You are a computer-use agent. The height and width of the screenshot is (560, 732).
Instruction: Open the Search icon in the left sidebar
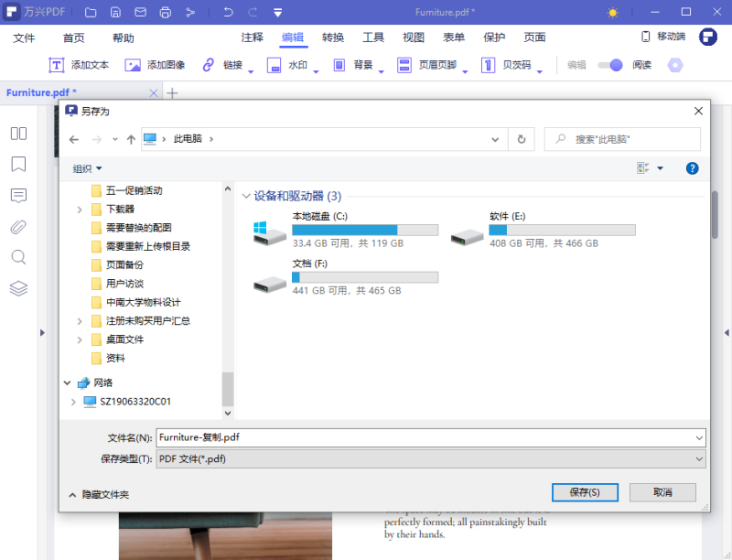pyautogui.click(x=18, y=257)
